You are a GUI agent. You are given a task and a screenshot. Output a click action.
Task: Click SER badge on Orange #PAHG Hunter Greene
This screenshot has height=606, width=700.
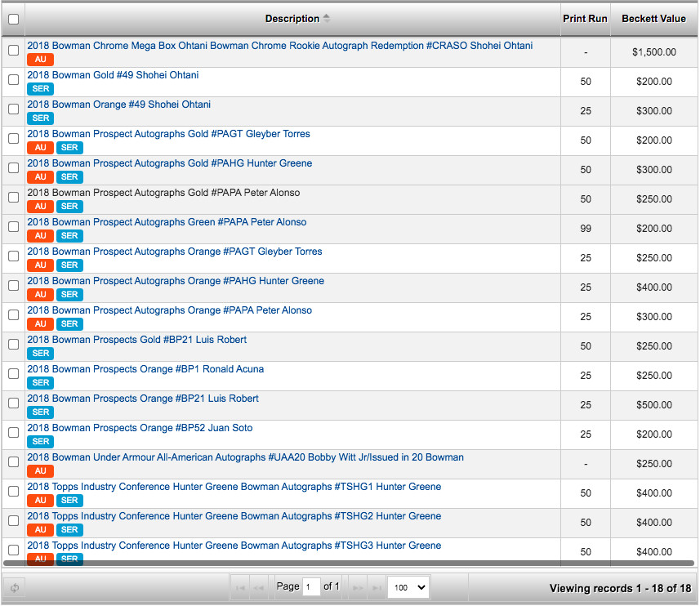coord(69,295)
